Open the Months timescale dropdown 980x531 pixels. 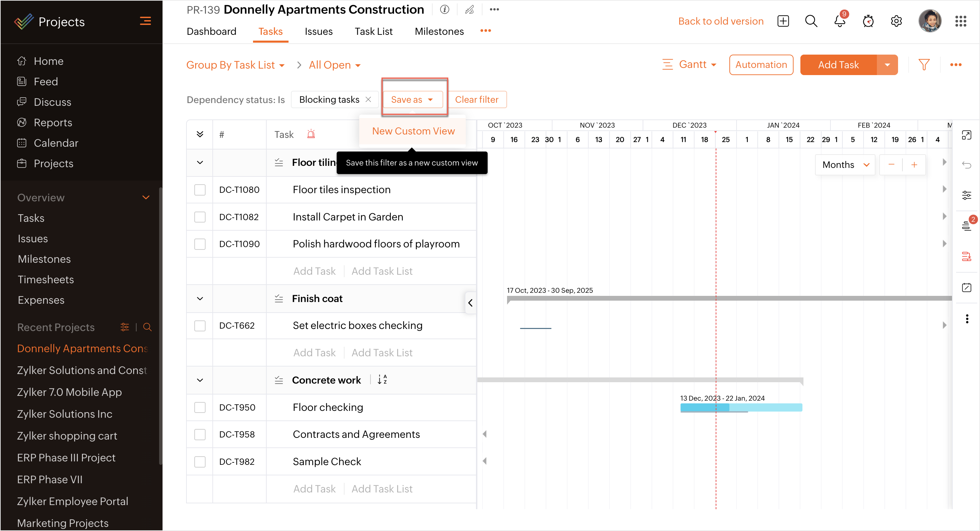845,164
